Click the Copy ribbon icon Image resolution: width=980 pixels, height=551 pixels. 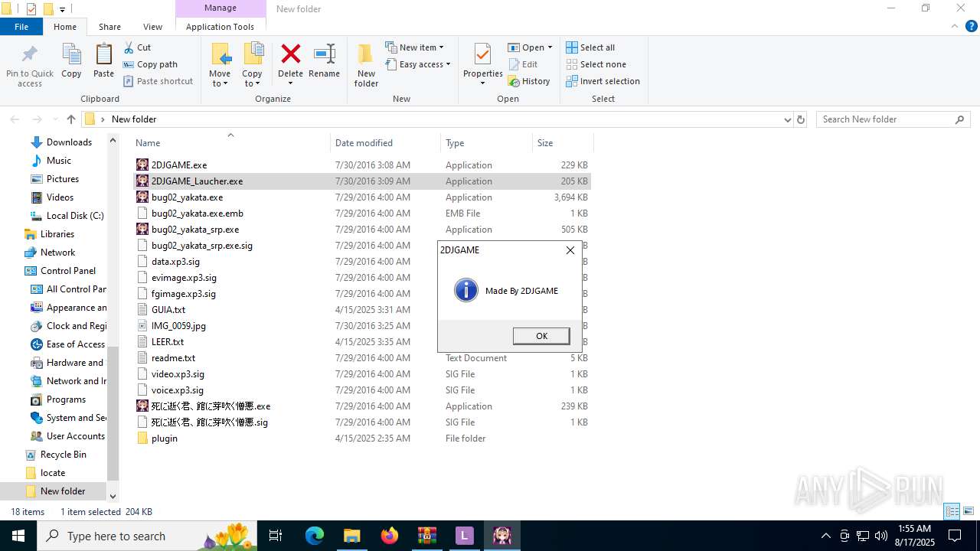(x=71, y=55)
